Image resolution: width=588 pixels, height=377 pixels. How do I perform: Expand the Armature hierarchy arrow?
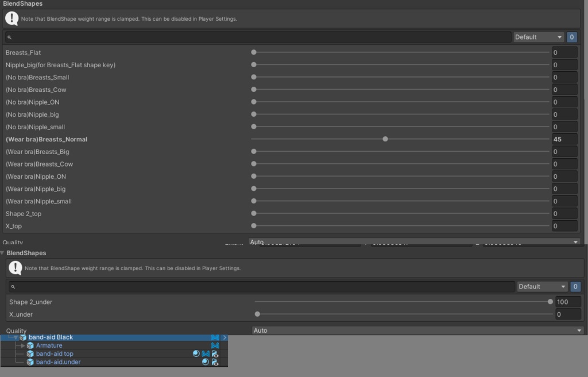(x=23, y=345)
